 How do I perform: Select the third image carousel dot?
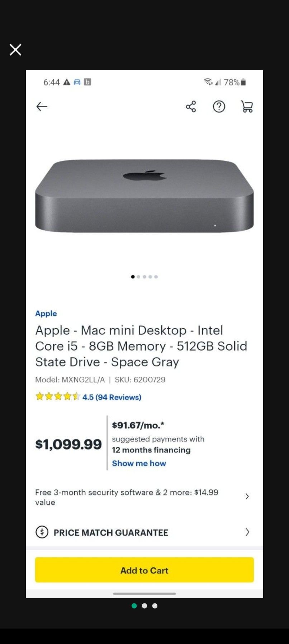pyautogui.click(x=144, y=277)
